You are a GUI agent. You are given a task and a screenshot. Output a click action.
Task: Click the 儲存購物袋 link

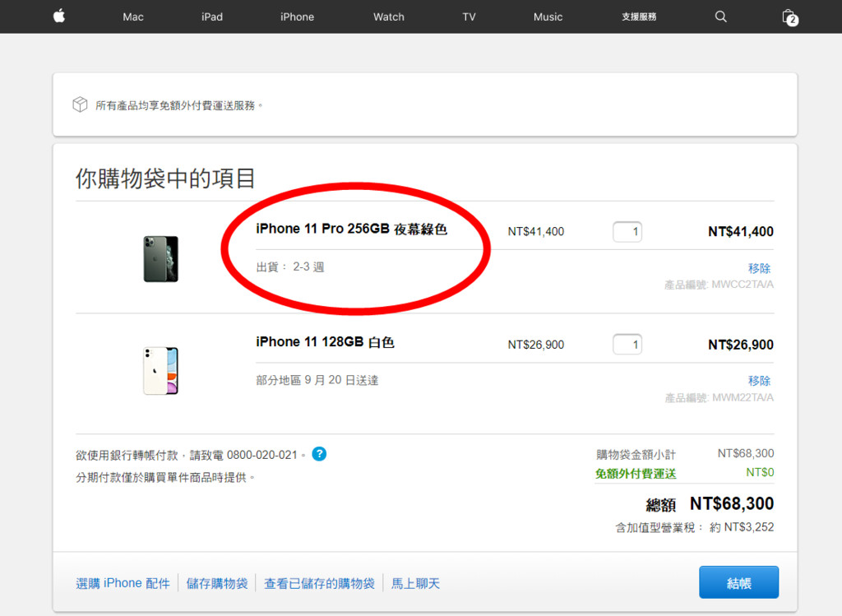pos(217,583)
